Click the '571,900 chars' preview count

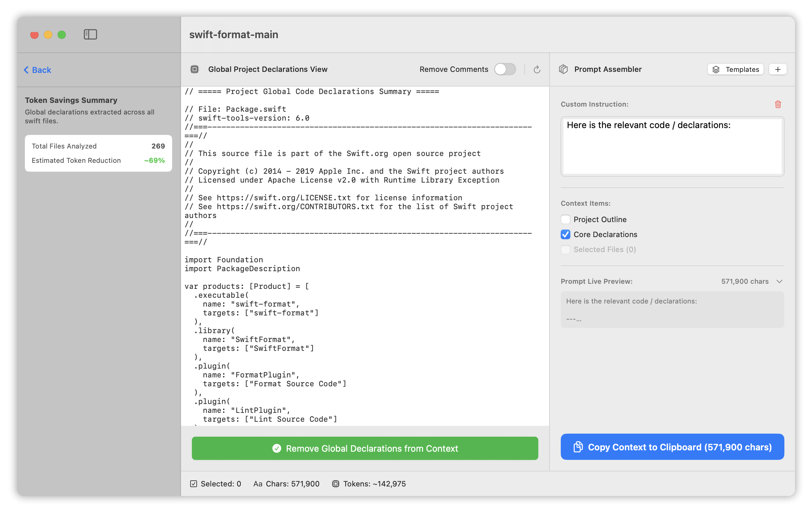(x=745, y=281)
